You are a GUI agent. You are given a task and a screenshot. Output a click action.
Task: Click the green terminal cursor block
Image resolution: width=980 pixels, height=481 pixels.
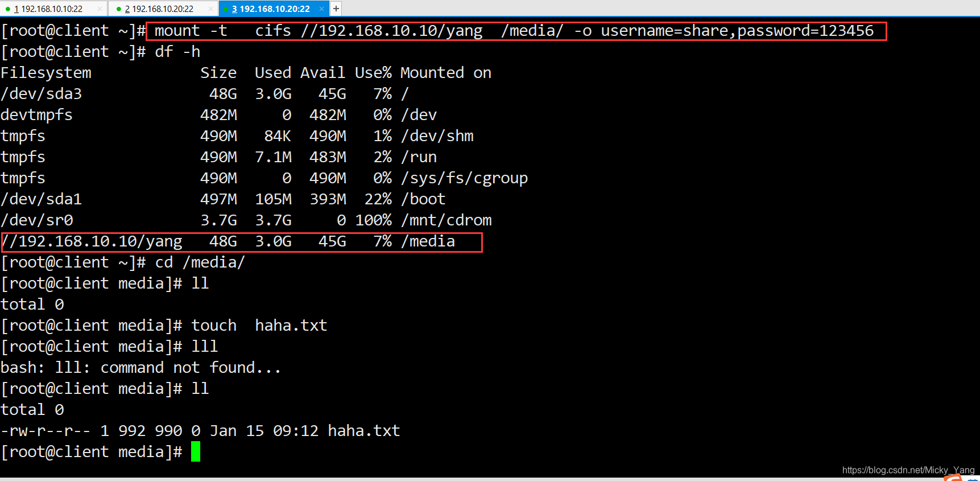196,452
